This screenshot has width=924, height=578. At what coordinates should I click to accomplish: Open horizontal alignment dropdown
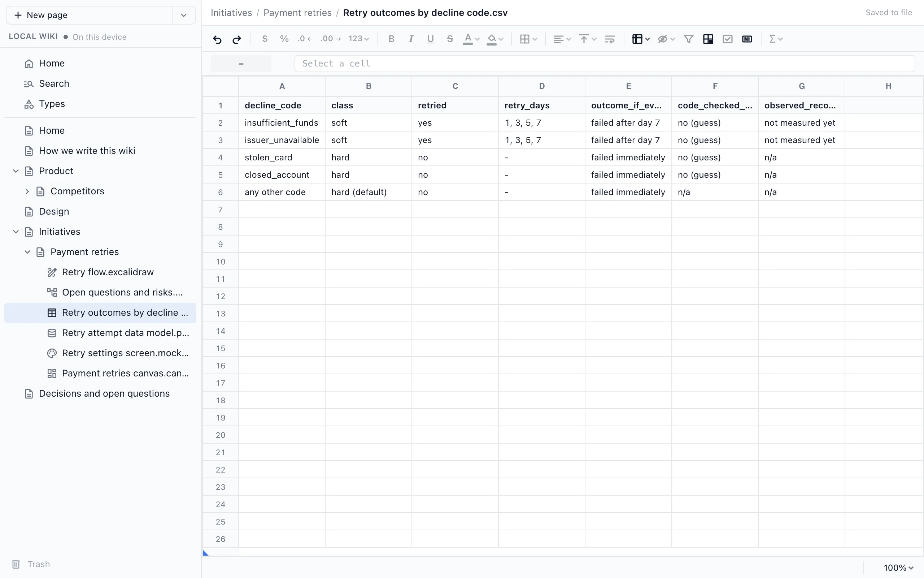tap(562, 39)
